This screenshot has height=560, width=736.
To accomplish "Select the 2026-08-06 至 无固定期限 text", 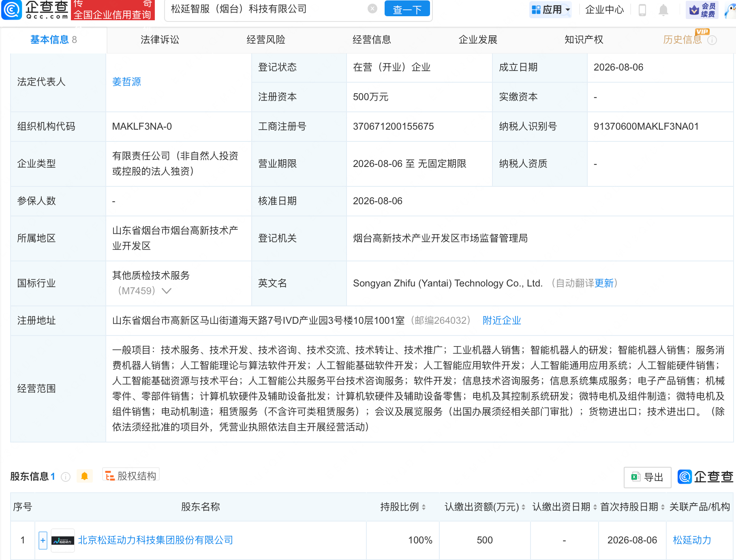I will (409, 164).
